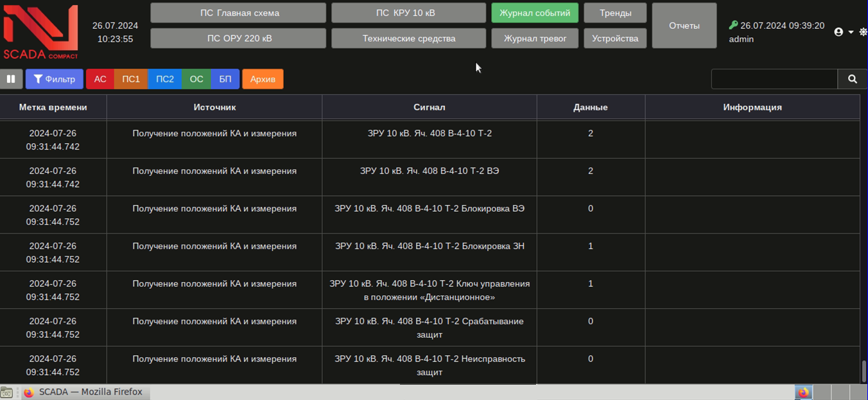The height and width of the screenshot is (400, 868).
Task: Switch to Журнал тревог page
Action: click(x=535, y=39)
